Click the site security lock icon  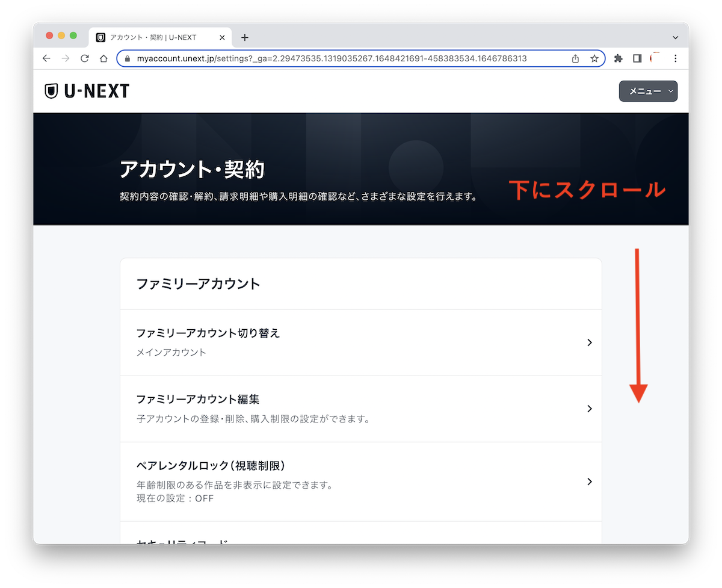pyautogui.click(x=127, y=58)
